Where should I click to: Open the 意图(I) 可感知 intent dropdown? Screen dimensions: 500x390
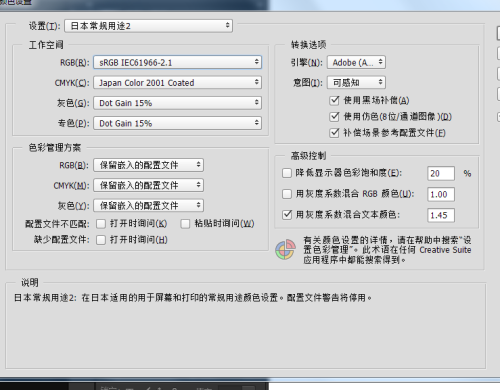[356, 82]
